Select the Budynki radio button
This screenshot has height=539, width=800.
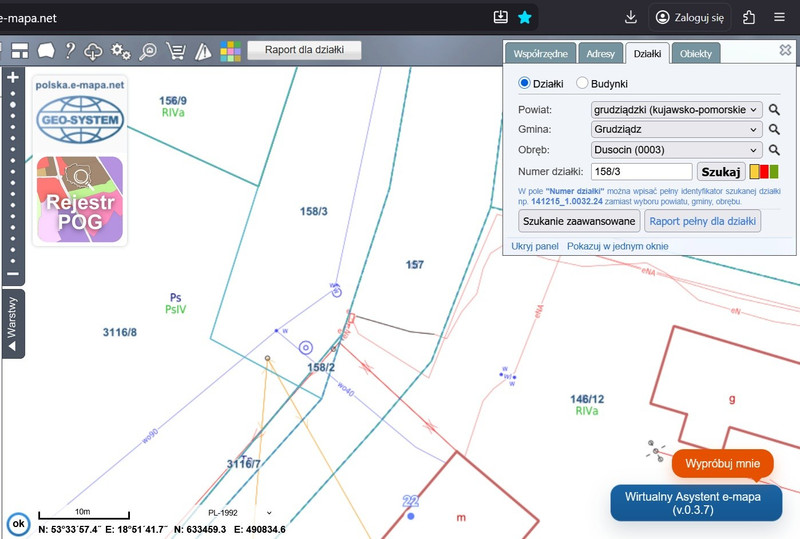tap(582, 84)
